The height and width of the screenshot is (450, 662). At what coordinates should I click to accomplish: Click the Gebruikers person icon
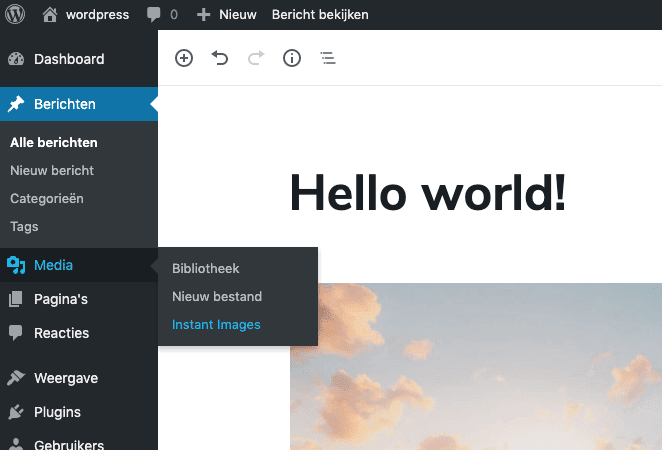pos(16,444)
